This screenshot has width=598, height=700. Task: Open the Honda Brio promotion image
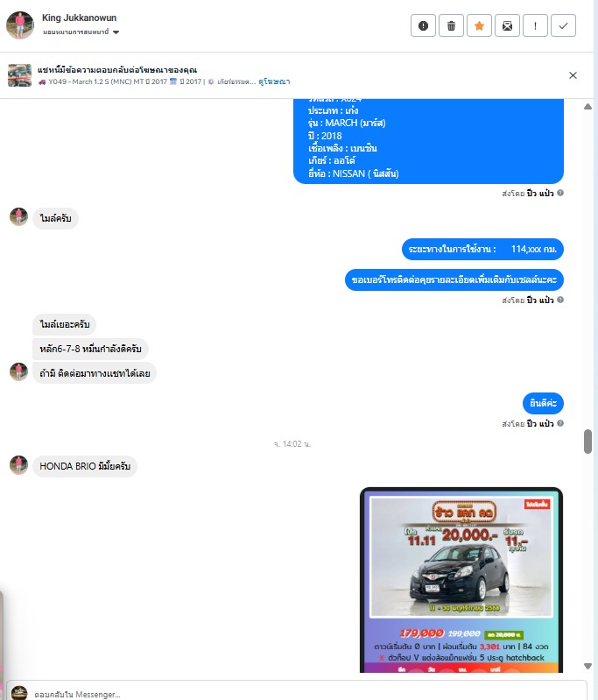click(461, 580)
